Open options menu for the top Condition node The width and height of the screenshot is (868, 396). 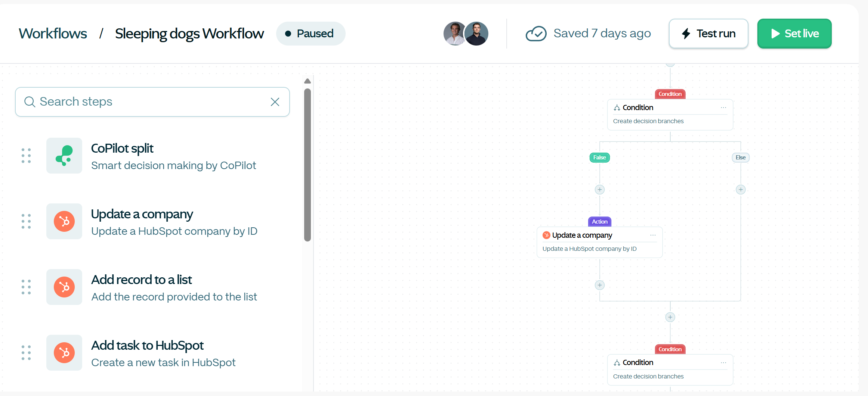pos(723,107)
